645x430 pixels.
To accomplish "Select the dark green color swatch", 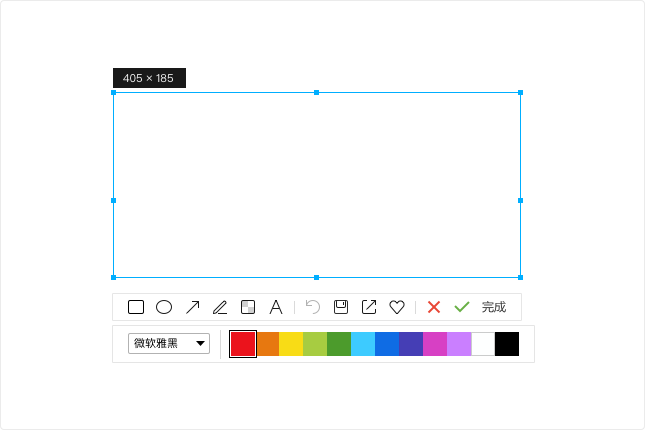I will pos(339,344).
